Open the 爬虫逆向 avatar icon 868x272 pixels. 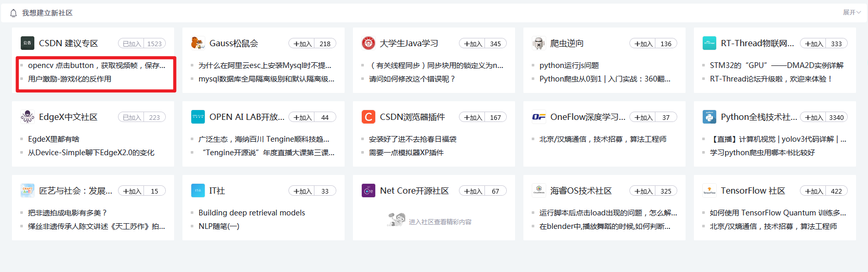coord(539,43)
